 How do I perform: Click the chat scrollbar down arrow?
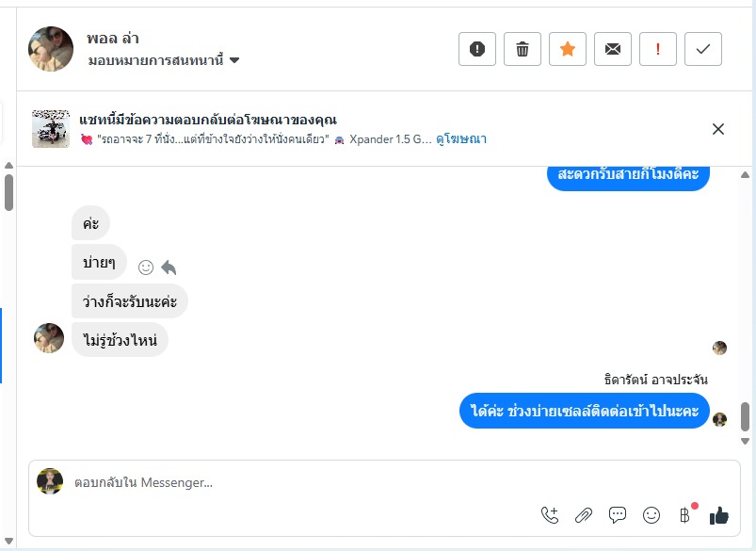(x=745, y=440)
